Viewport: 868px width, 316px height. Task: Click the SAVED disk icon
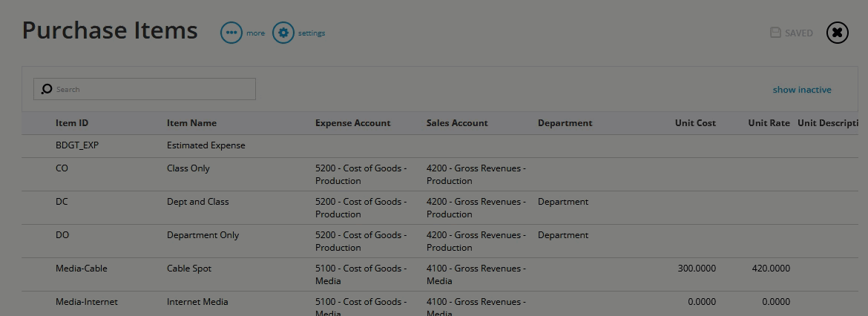point(775,33)
